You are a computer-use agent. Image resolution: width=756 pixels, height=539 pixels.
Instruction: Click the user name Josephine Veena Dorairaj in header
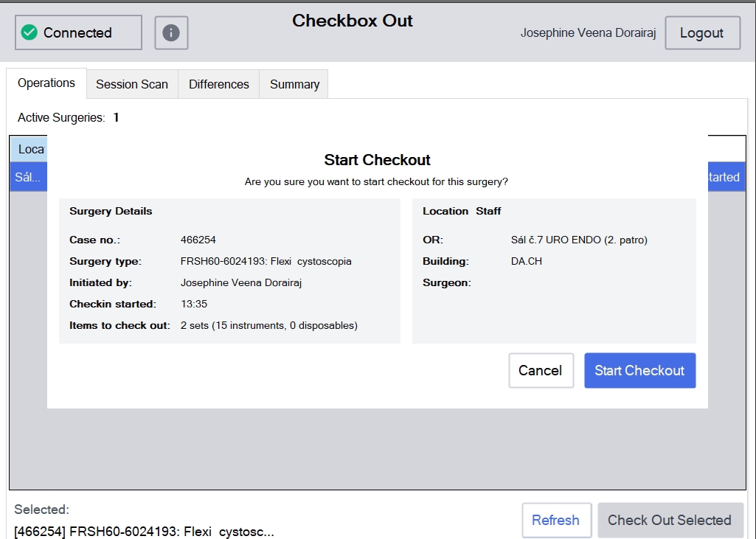tap(589, 32)
